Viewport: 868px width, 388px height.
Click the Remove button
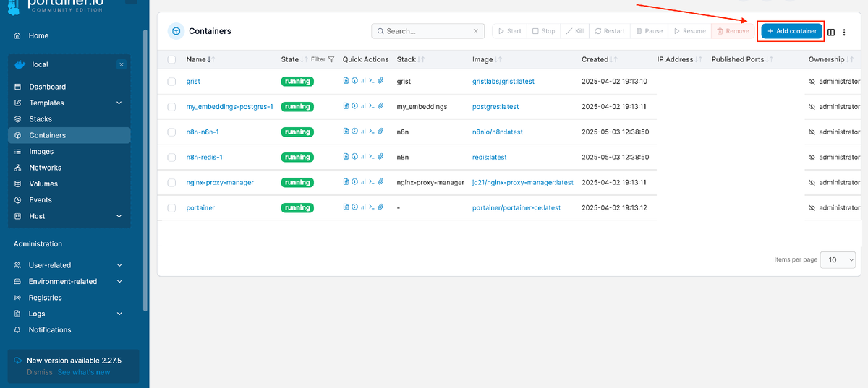(x=733, y=31)
